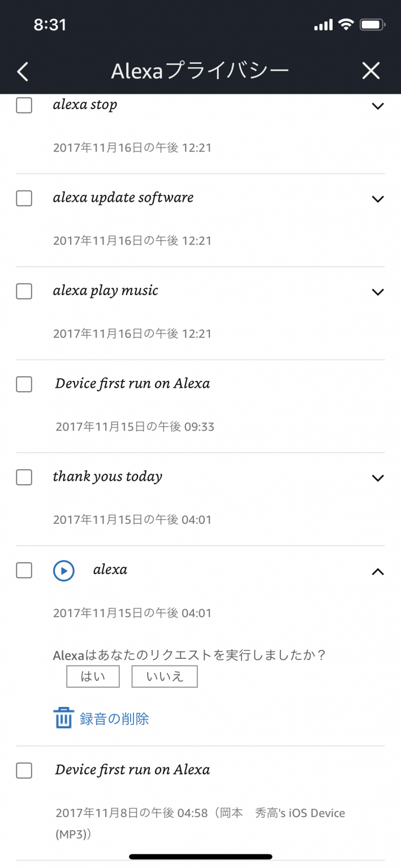The image size is (401, 868).
Task: Tick the 'alexa play music' checkbox
Action: [24, 292]
